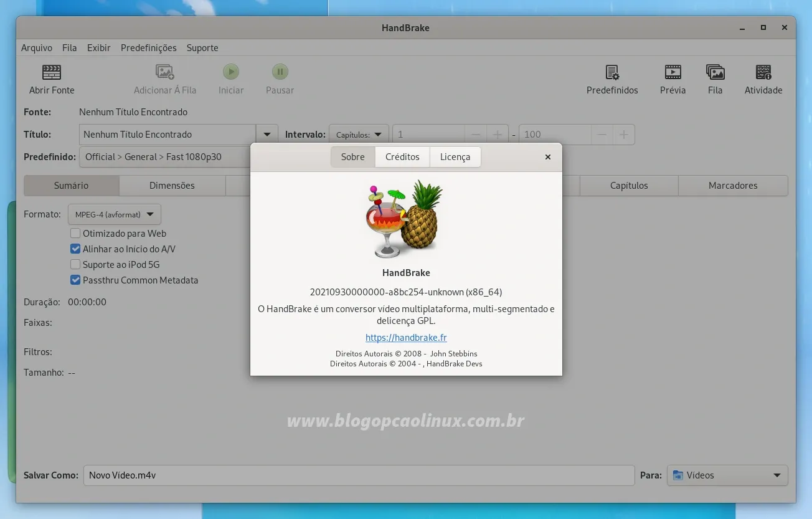Toggle Otimizado para Web checkbox

click(x=75, y=234)
